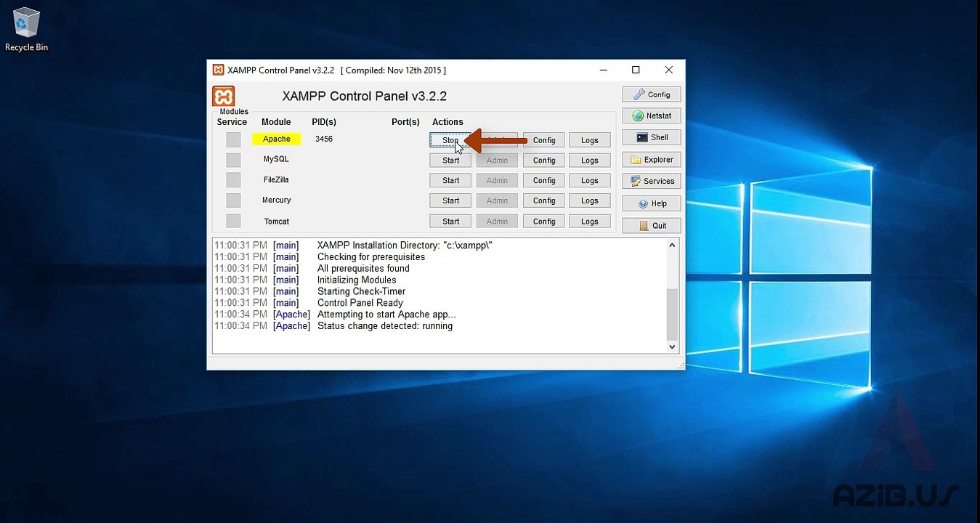Screen dimensions: 980x523
Task: Open Help from the side panel
Action: (652, 203)
